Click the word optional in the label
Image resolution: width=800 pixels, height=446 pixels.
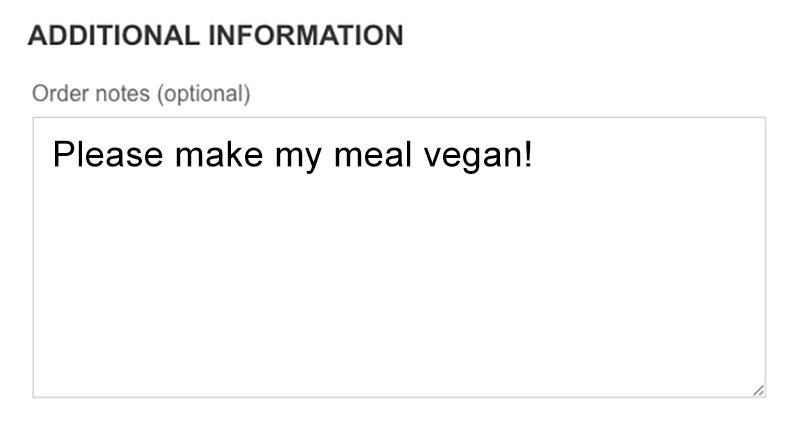pyautogui.click(x=204, y=94)
